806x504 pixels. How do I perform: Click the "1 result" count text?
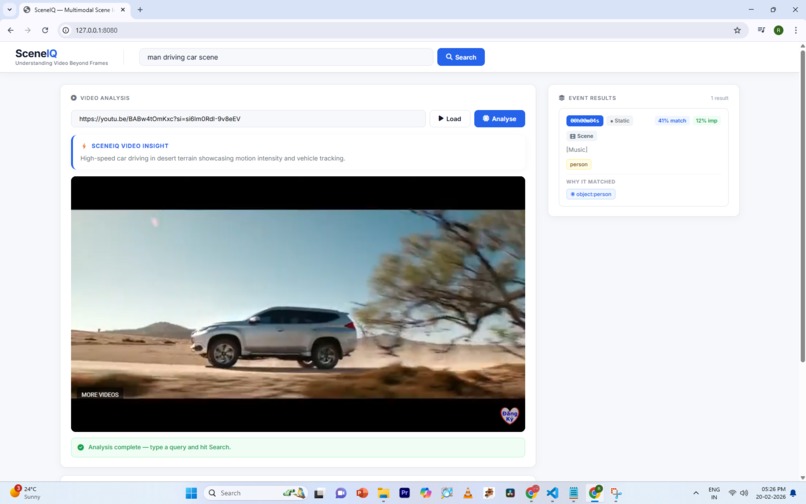point(719,98)
